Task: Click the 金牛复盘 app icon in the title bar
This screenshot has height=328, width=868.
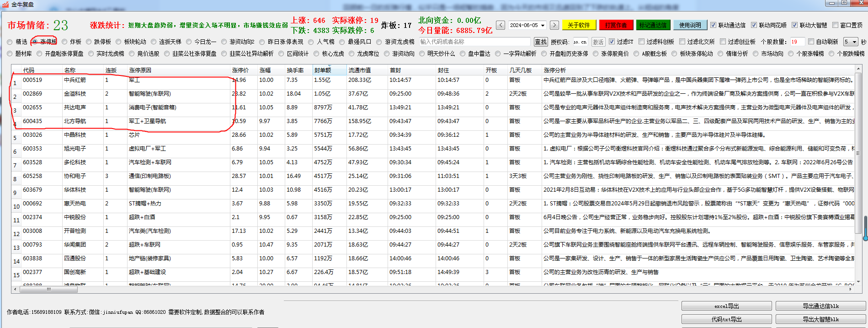Action: point(5,4)
